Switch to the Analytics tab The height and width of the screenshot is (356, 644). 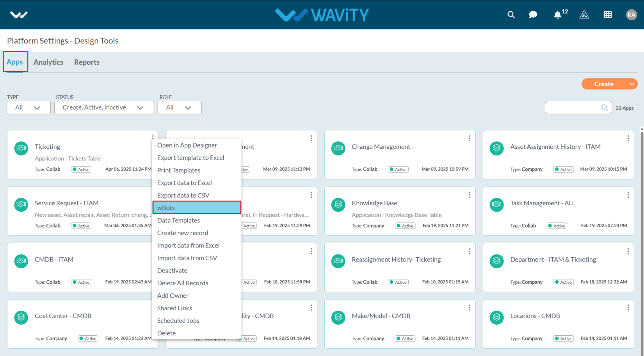pyautogui.click(x=48, y=62)
